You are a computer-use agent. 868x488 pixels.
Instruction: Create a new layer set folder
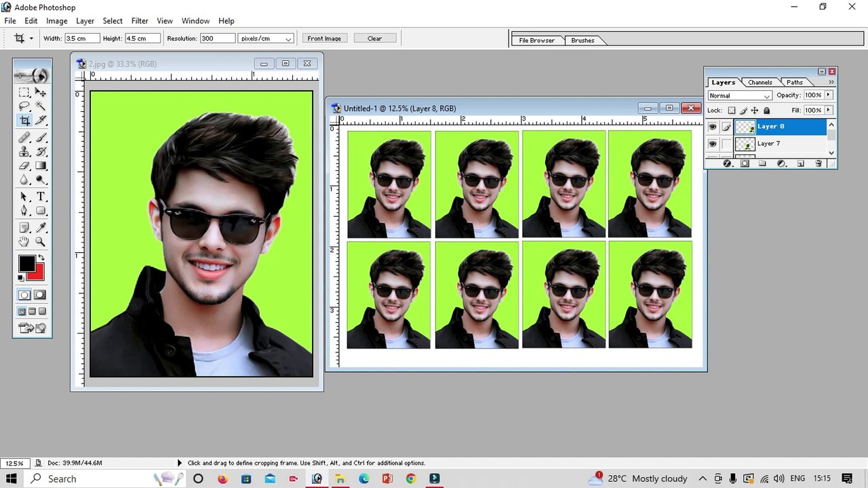762,163
